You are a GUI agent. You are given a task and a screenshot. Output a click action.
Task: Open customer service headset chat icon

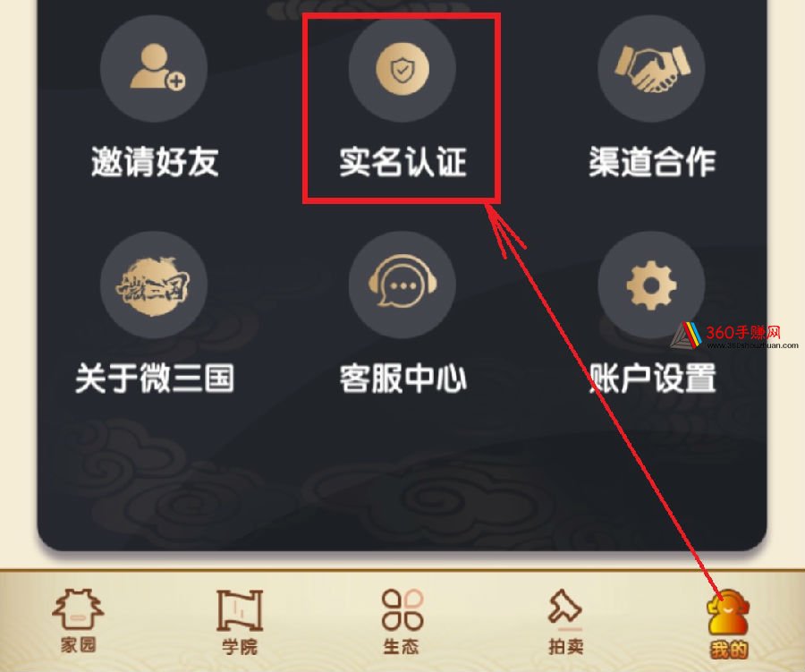(x=402, y=285)
